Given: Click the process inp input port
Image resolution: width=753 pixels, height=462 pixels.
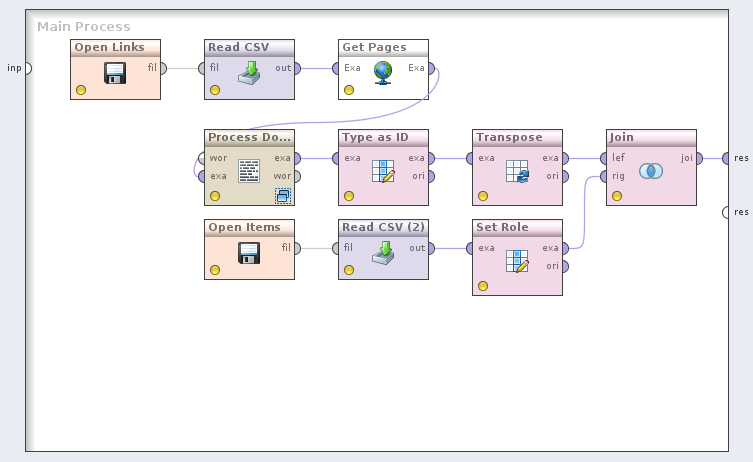Looking at the screenshot, I should pos(27,68).
